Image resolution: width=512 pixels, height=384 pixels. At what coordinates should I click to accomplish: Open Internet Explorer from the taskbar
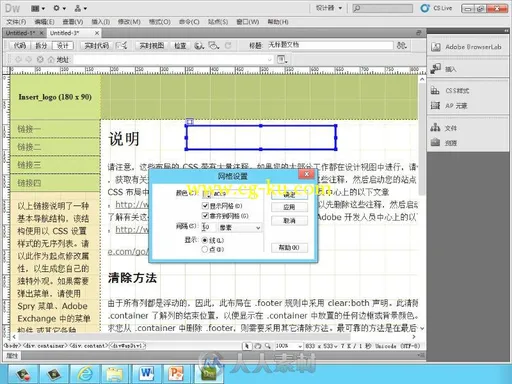tap(85, 374)
